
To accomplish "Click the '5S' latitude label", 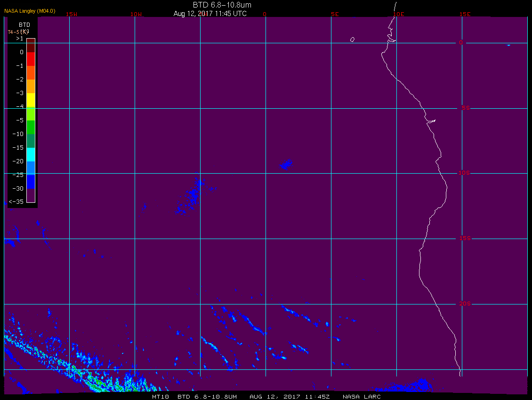I will 466,108.
